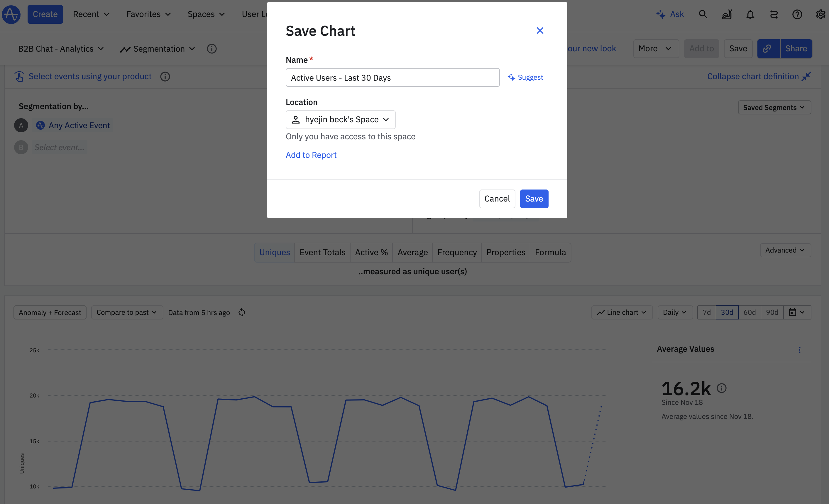
Task: Click the help question mark icon
Action: [797, 14]
